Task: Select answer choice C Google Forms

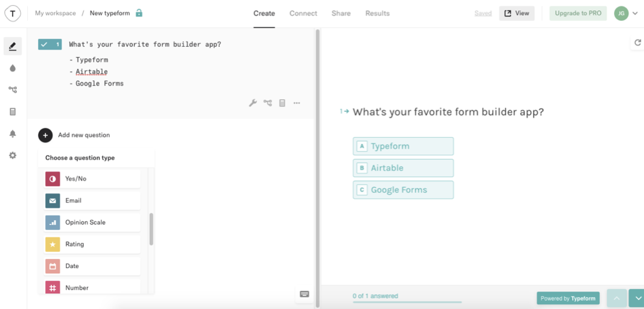Action: 403,190
